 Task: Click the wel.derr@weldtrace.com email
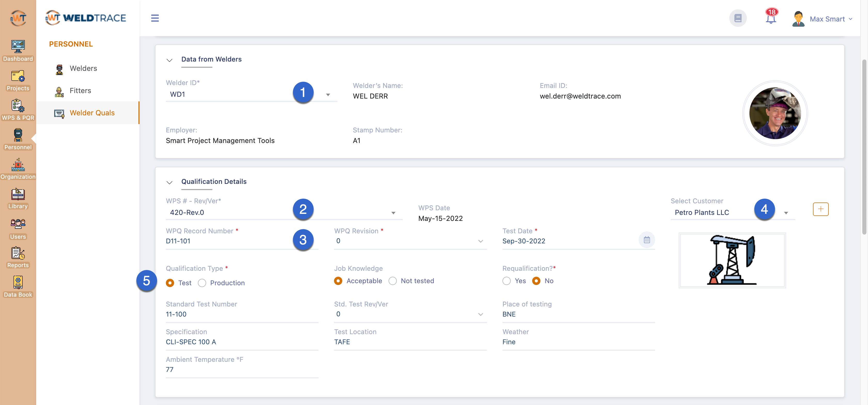(580, 96)
